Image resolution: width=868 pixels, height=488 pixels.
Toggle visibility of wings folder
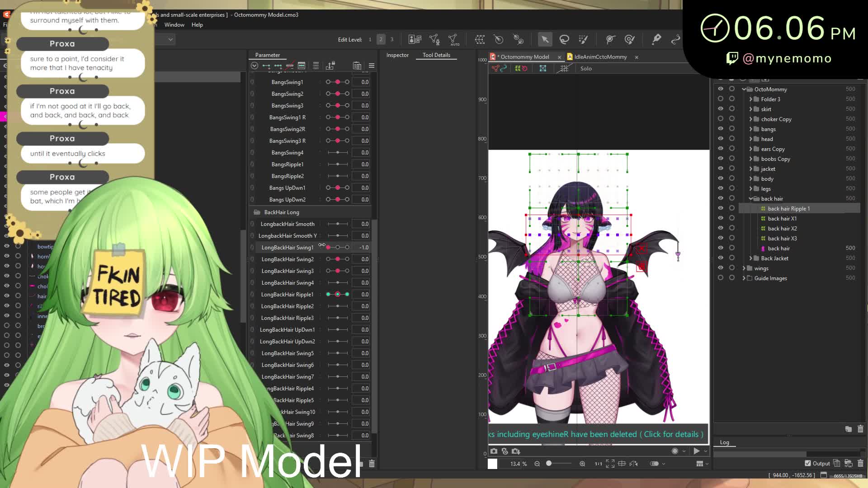(721, 268)
